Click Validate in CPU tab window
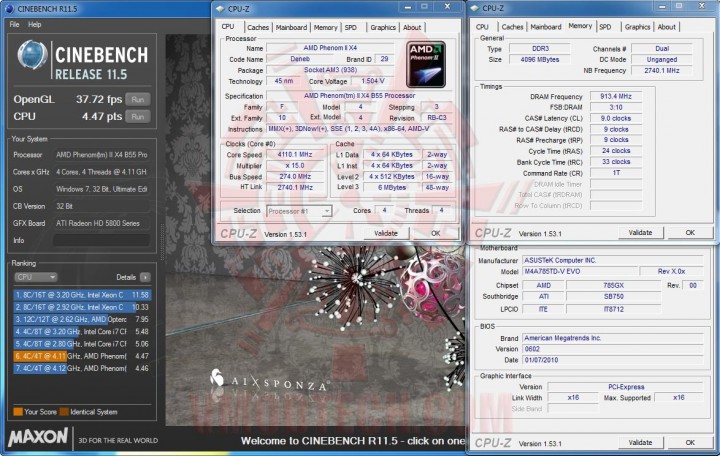This screenshot has width=720, height=456. (386, 233)
